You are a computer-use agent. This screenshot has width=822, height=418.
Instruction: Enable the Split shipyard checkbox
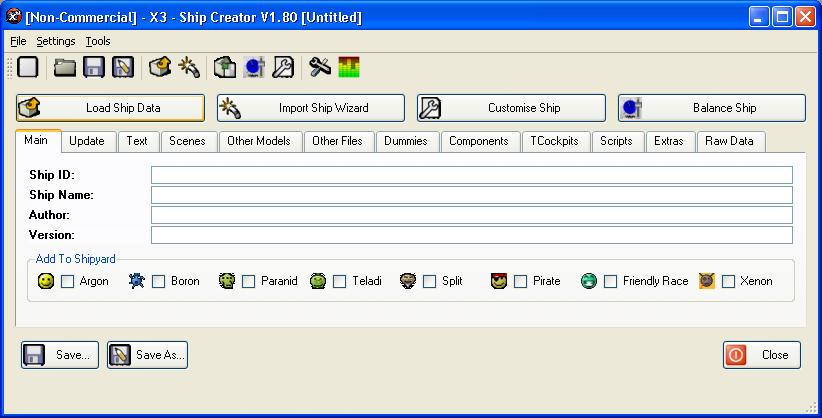point(429,282)
